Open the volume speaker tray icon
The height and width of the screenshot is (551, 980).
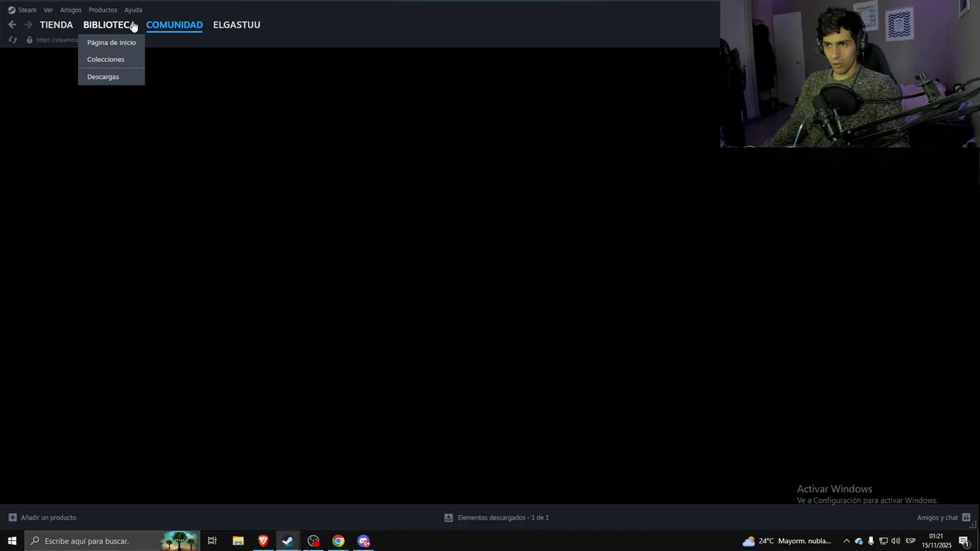click(x=896, y=541)
